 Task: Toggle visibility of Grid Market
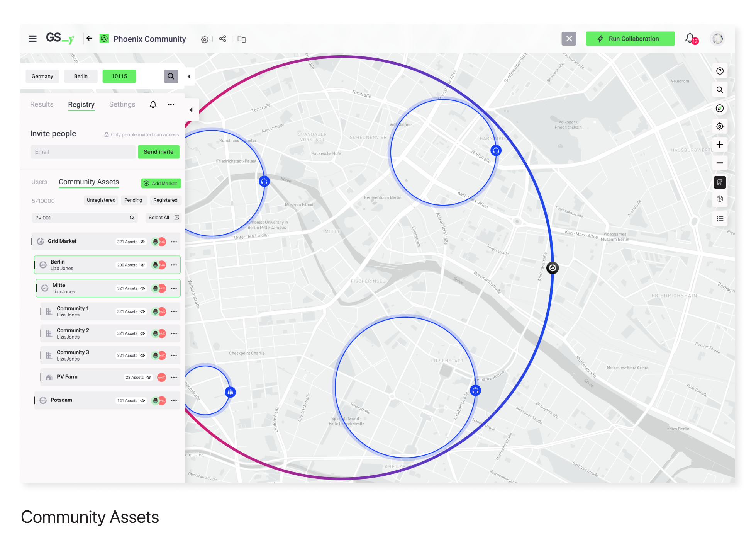coord(143,242)
